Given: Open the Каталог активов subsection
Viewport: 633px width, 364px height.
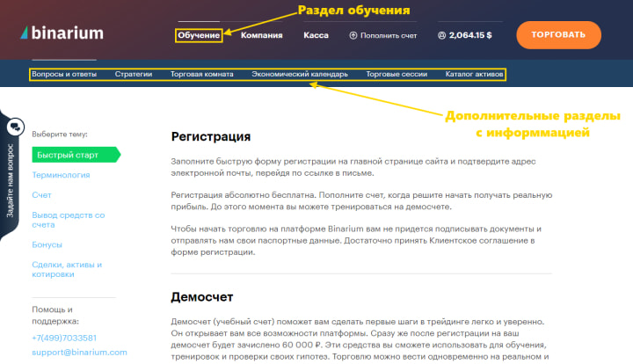Looking at the screenshot, I should [475, 74].
